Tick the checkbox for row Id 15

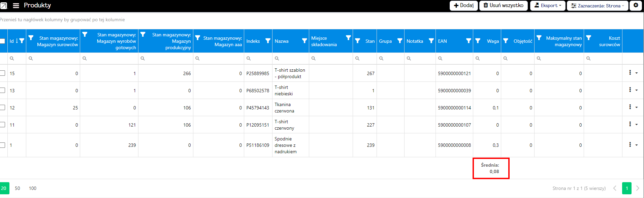coord(2,73)
